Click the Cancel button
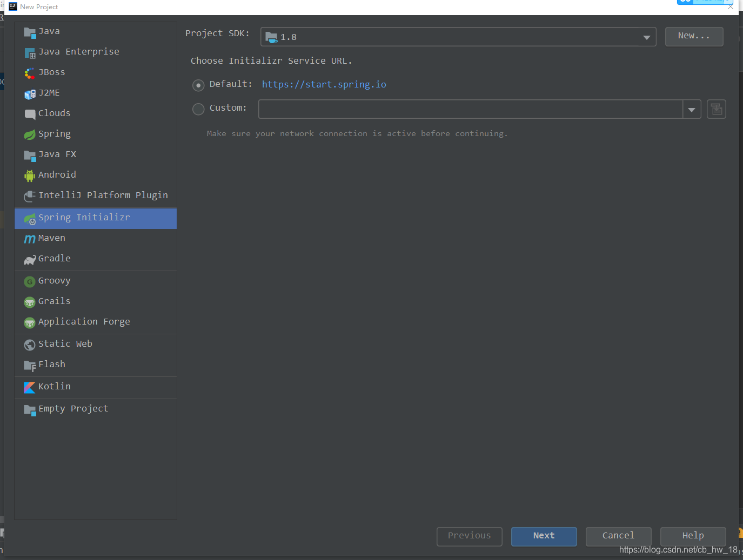This screenshot has height=560, width=743. point(618,536)
